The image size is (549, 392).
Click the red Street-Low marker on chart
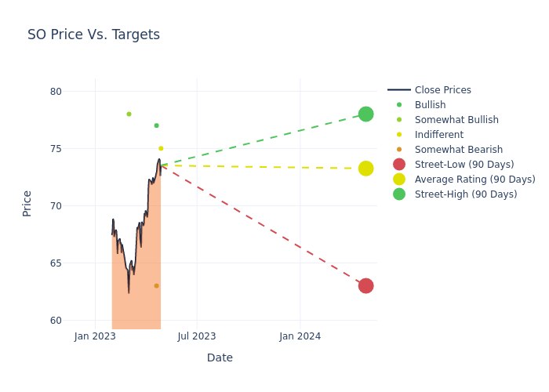point(365,285)
